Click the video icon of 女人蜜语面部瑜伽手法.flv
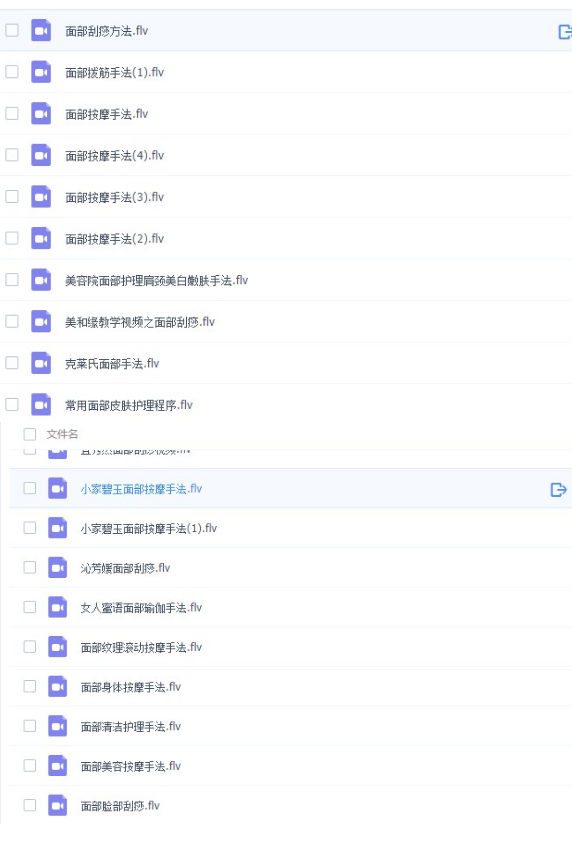572x847 pixels. click(58, 607)
